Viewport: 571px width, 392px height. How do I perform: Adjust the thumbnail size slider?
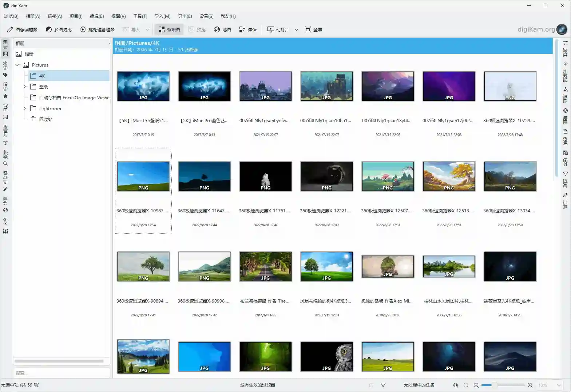503,385
